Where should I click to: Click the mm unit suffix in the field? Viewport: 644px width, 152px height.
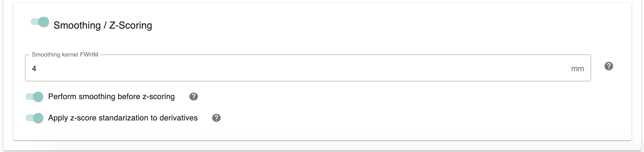click(577, 69)
